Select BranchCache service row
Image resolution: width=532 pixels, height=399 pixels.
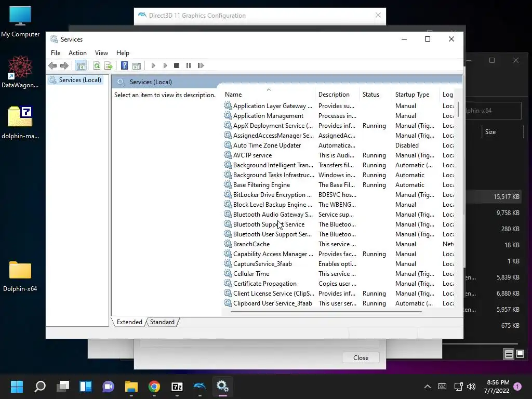pos(338,244)
